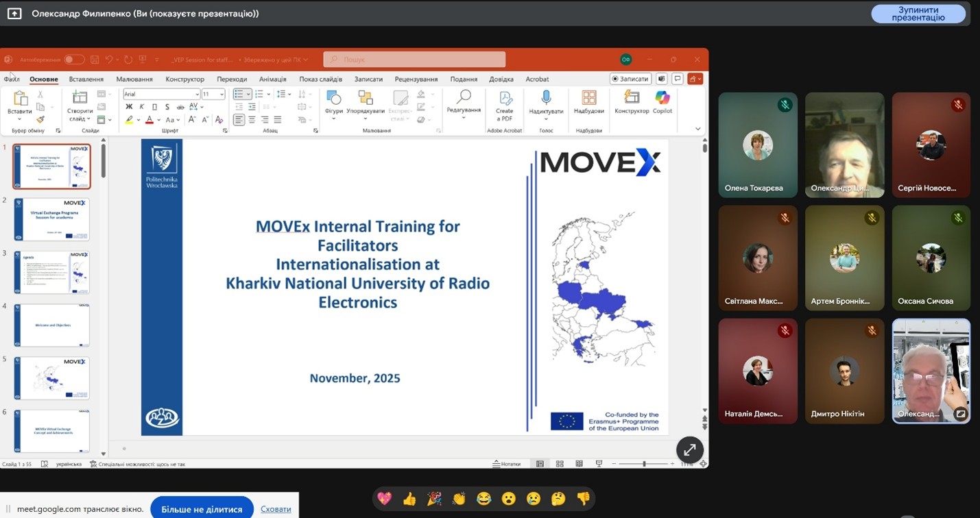Toggle the AutoSave switch
980x518 pixels.
pos(74,60)
